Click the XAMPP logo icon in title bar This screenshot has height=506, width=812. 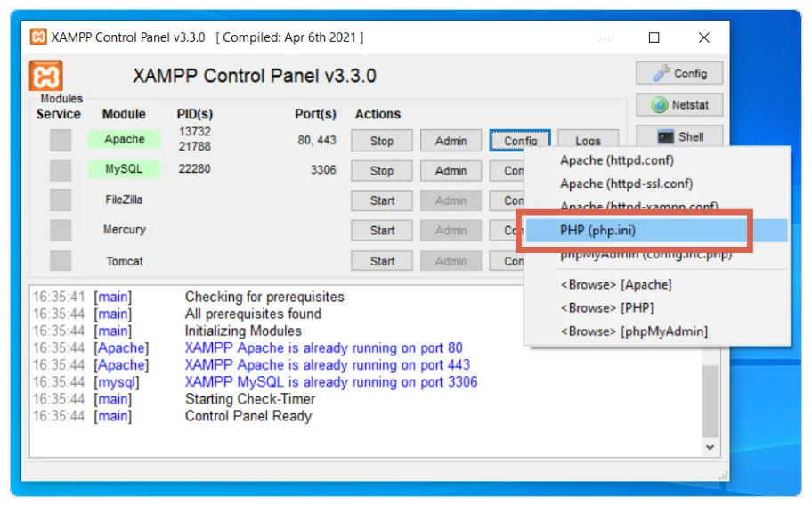pos(38,37)
